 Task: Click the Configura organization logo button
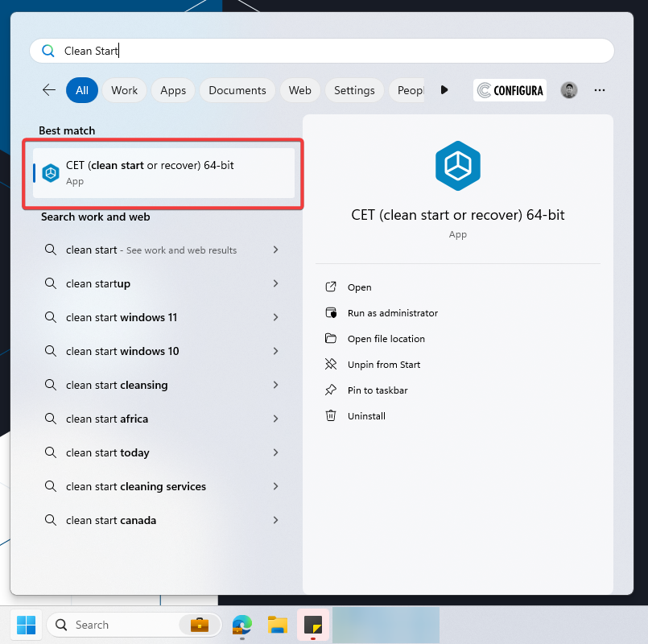click(x=510, y=90)
